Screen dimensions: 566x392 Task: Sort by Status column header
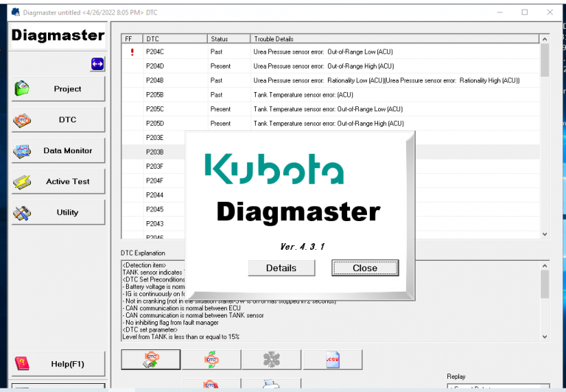229,38
